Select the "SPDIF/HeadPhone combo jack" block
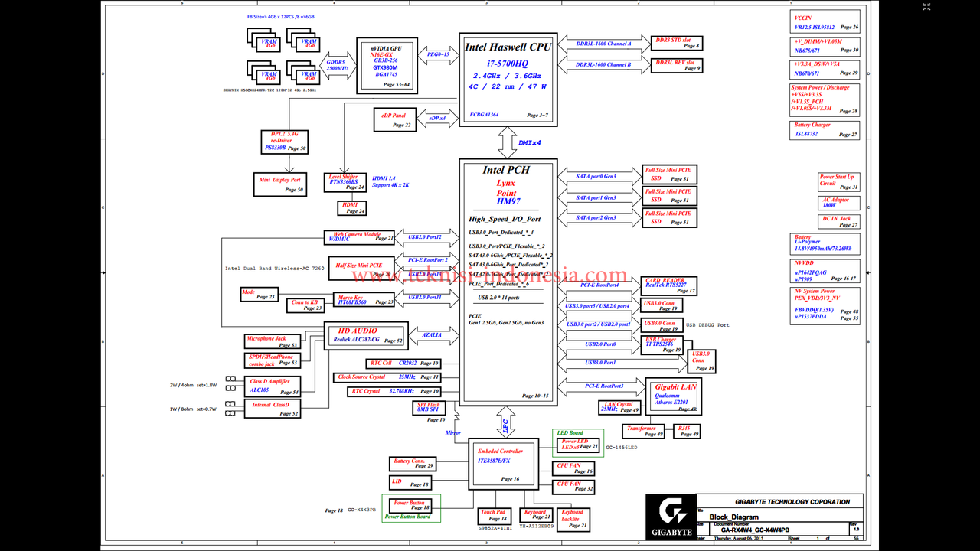 [x=272, y=360]
